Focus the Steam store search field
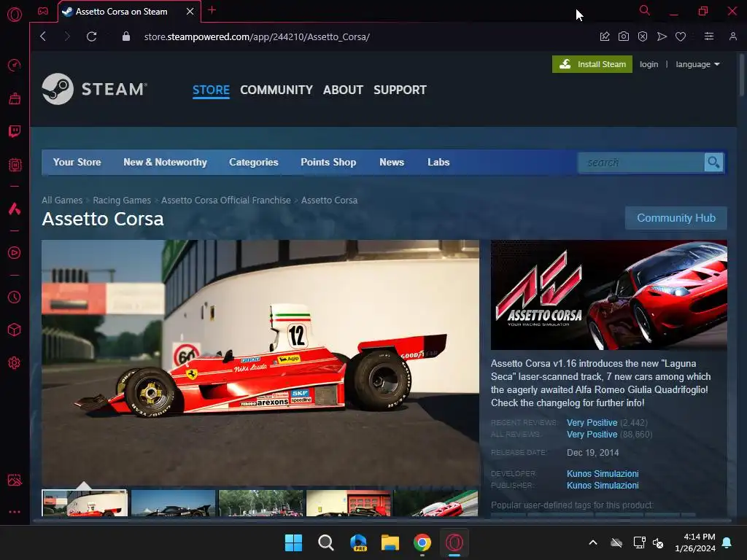Image resolution: width=747 pixels, height=560 pixels. (640, 163)
